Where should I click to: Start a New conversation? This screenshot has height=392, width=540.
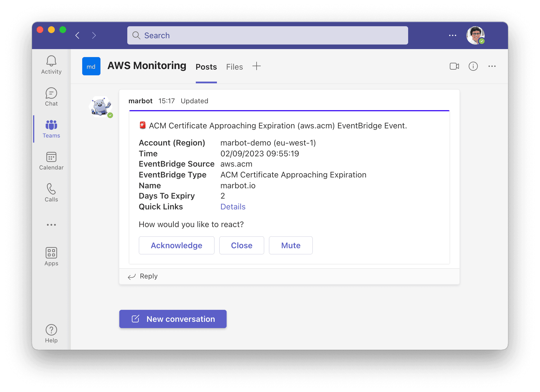pyautogui.click(x=173, y=319)
